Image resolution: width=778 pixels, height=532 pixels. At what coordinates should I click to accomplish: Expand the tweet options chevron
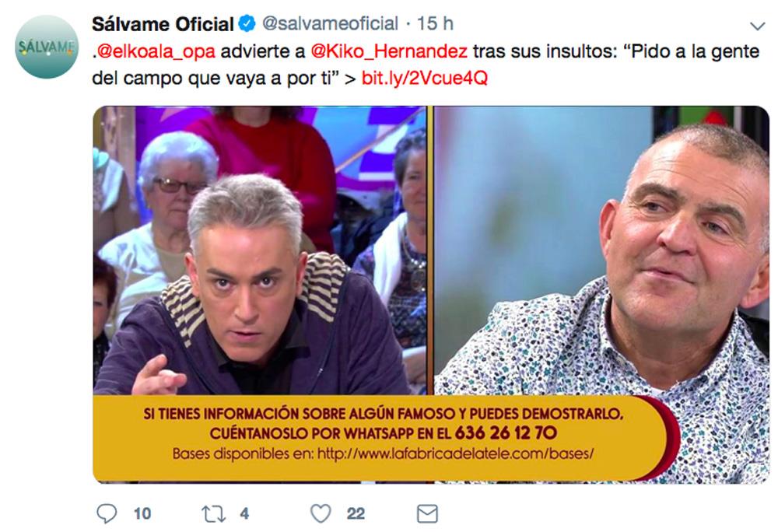pos(757,26)
